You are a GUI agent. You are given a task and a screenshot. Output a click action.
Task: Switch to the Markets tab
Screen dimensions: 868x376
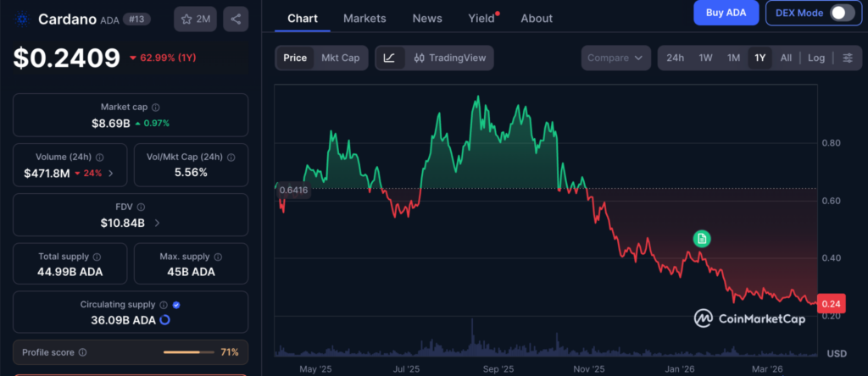click(x=364, y=18)
